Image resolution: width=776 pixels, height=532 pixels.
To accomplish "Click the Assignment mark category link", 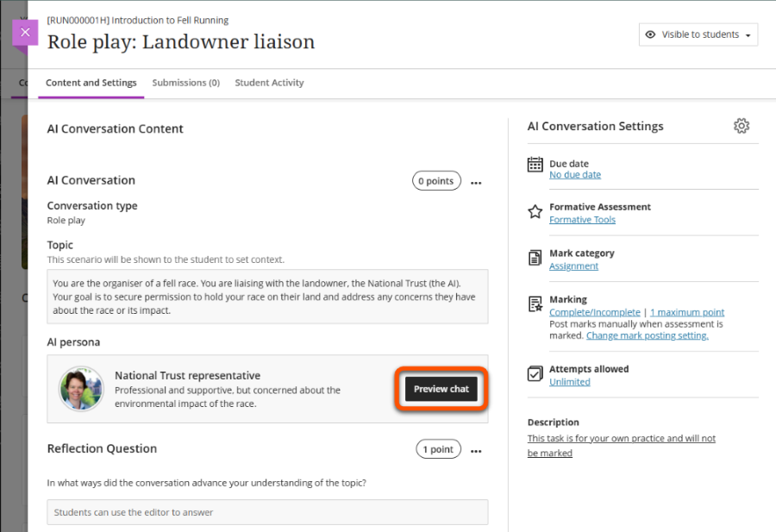I will tap(573, 266).
